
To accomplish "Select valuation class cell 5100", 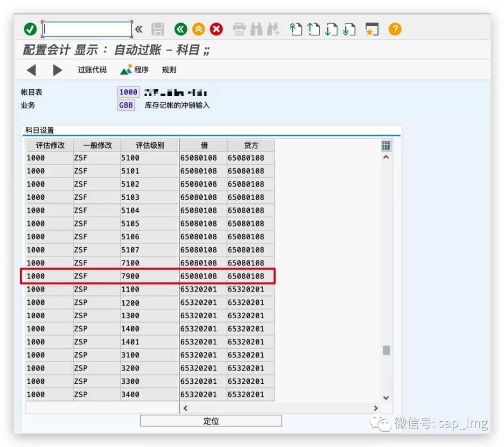I will 149,158.
